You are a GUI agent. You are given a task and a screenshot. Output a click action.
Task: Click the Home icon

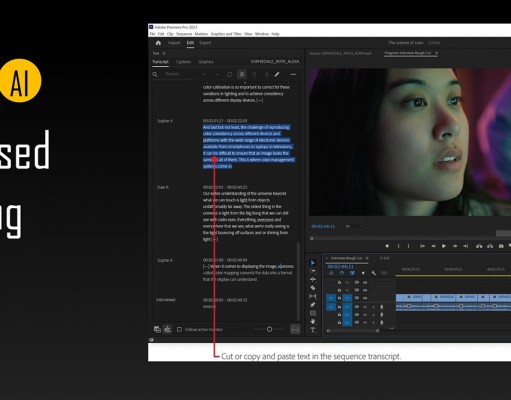(x=158, y=43)
